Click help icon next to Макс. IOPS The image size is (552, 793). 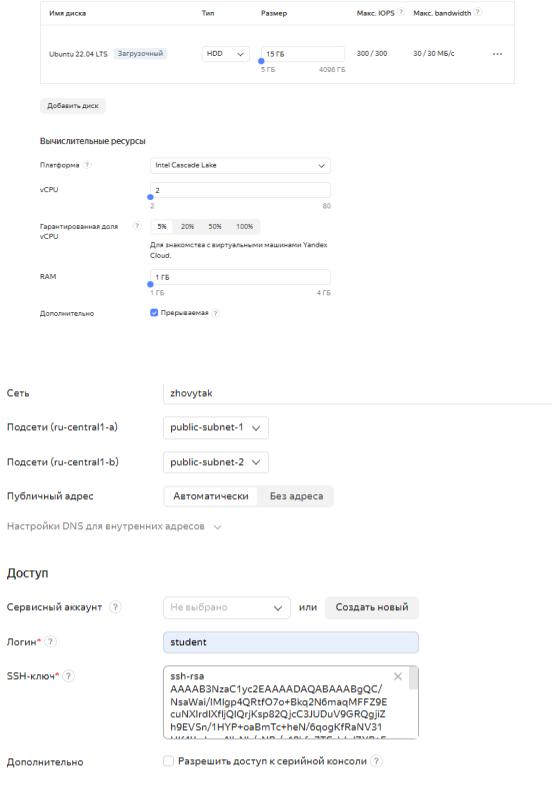point(401,12)
